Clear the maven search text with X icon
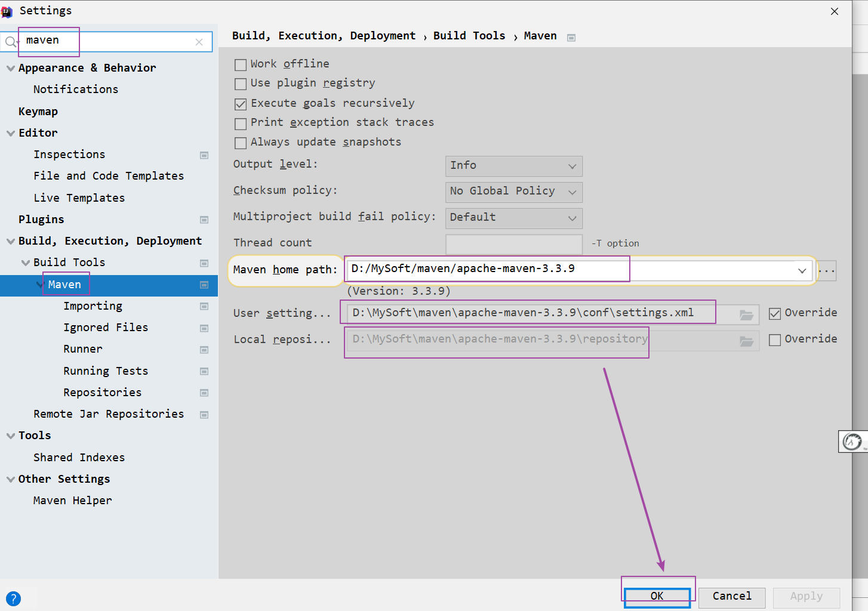 click(199, 42)
